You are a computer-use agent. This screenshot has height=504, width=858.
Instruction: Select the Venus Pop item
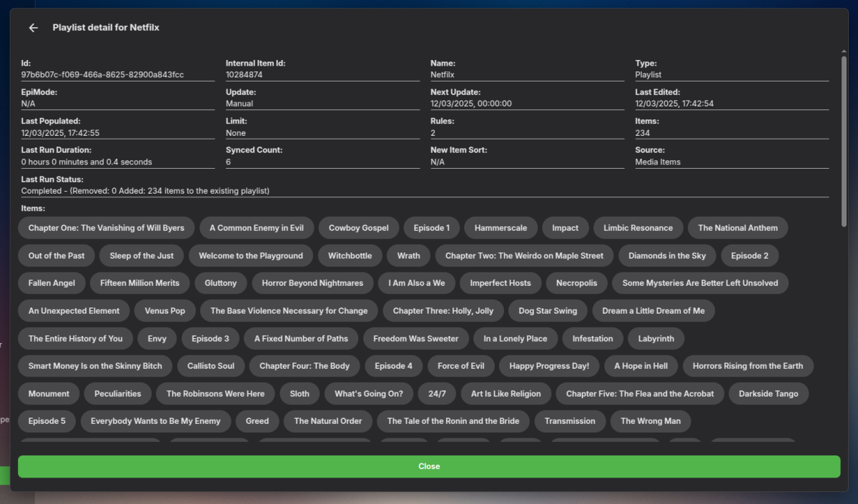164,310
